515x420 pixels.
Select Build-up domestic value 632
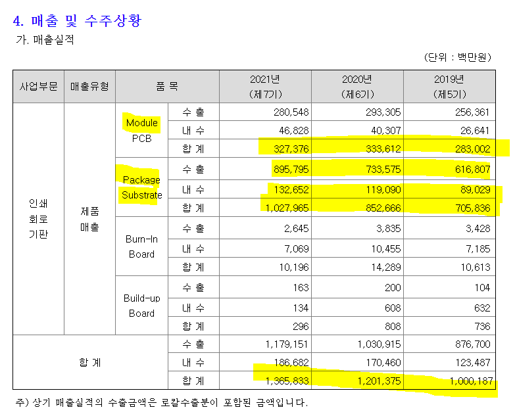(482, 308)
